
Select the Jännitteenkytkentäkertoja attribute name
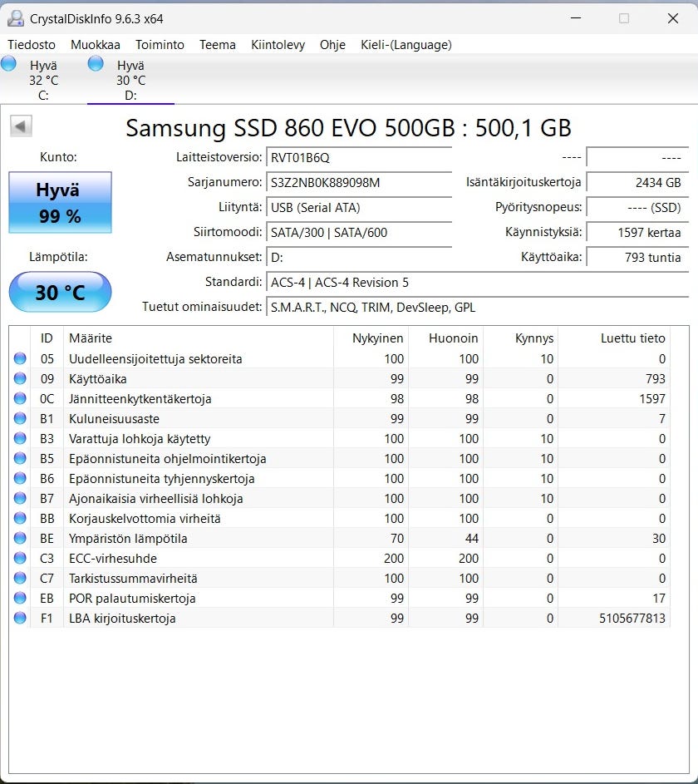(x=140, y=399)
